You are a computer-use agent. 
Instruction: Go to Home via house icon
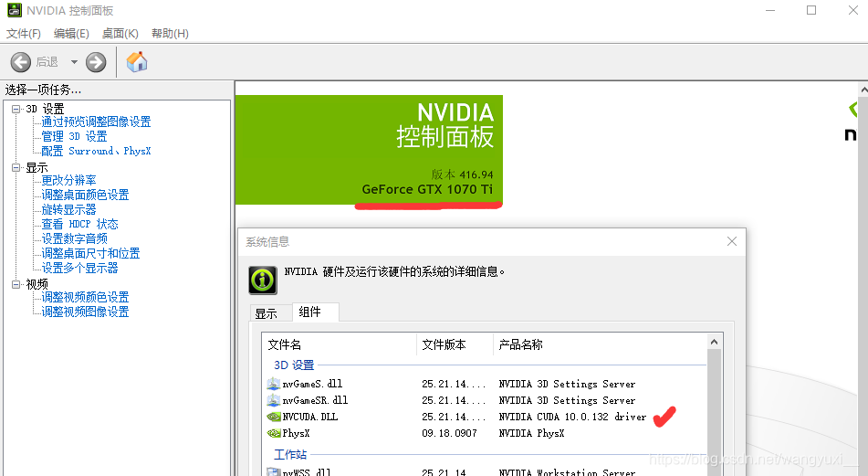[x=137, y=61]
